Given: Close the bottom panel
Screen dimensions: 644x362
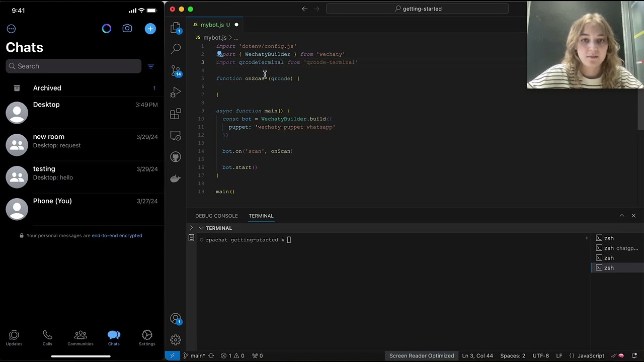Looking at the screenshot, I should click(633, 216).
